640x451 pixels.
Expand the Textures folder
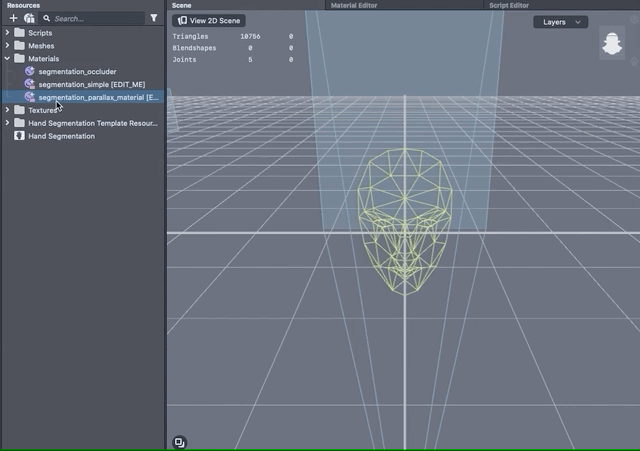coord(8,110)
